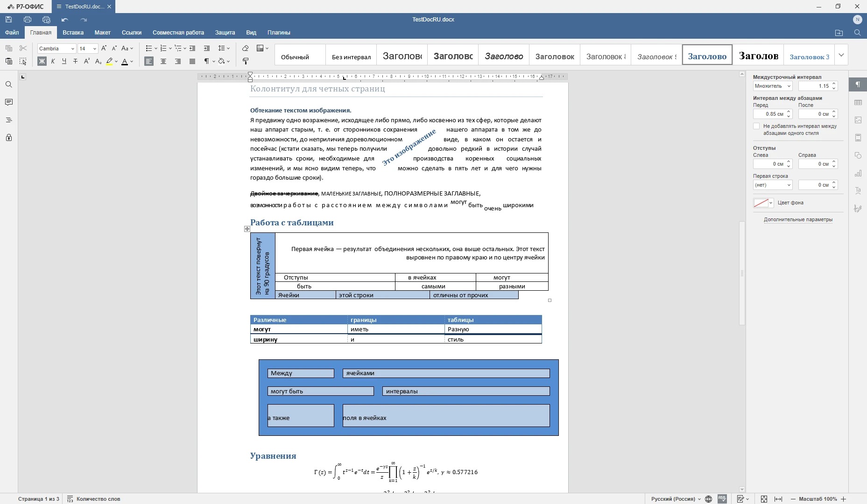Open the font size dropdown
Image resolution: width=867 pixels, height=504 pixels.
click(x=94, y=49)
